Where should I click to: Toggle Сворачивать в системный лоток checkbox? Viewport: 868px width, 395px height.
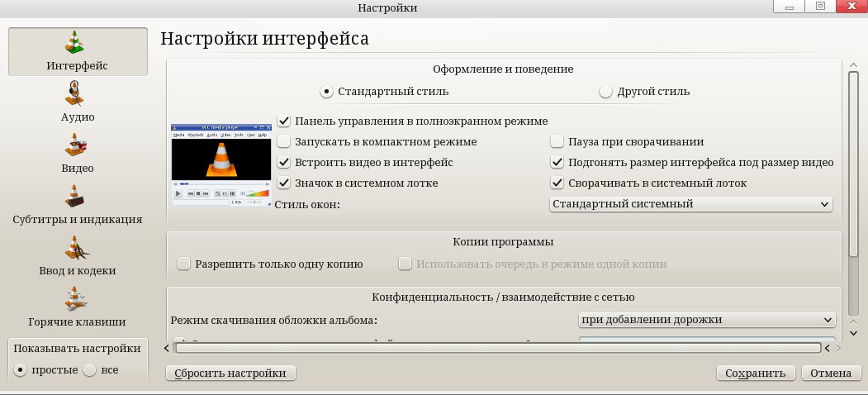[557, 183]
